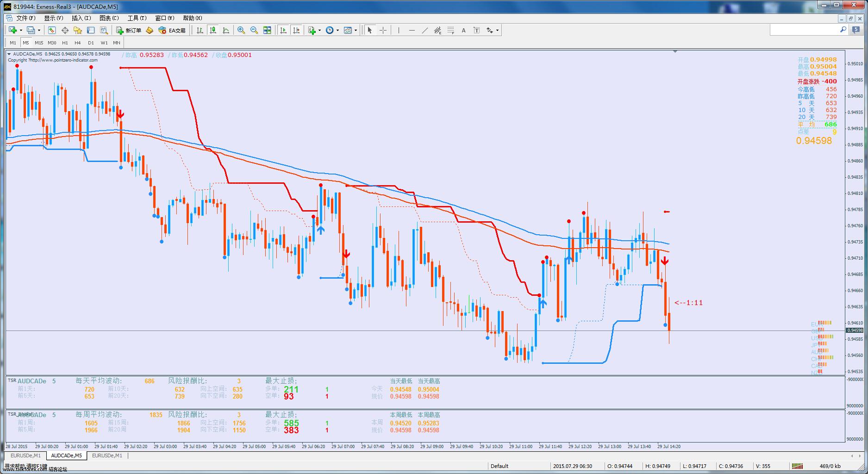
Task: Click the 新订单 new order button
Action: [x=129, y=30]
